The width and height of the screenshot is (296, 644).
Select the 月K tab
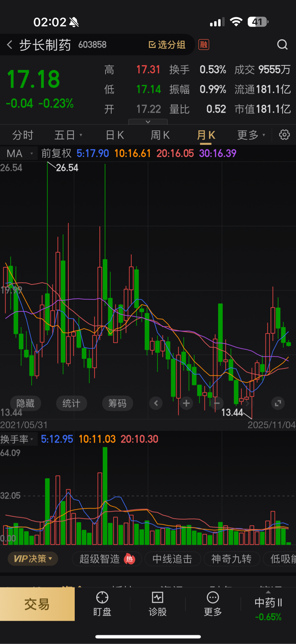(206, 135)
